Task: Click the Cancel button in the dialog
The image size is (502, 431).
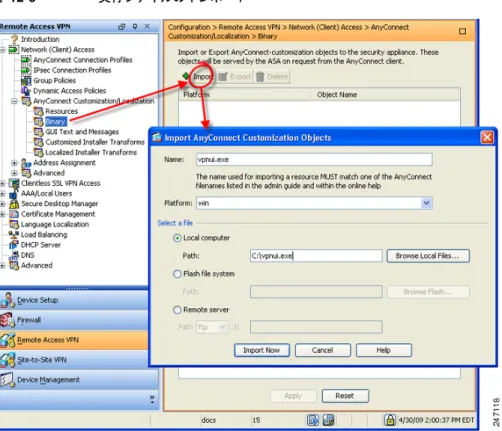Action: [323, 350]
